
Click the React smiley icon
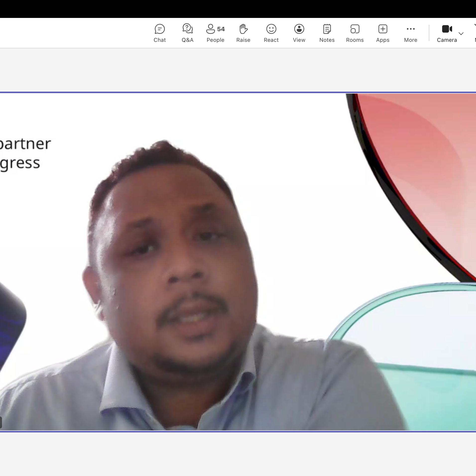[x=271, y=29]
